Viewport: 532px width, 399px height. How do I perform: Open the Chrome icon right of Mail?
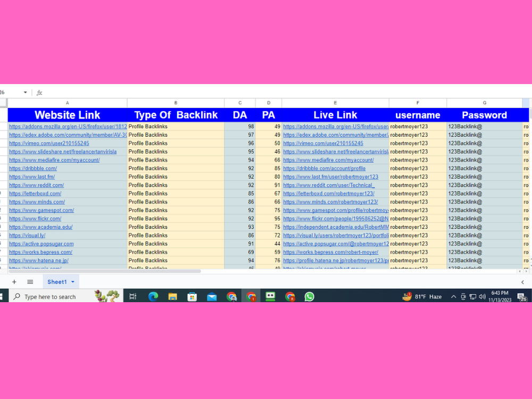coord(232,296)
